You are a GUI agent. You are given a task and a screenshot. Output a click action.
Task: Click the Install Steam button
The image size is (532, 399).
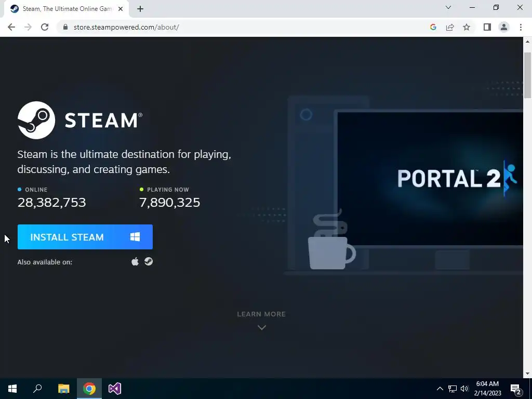coord(85,237)
